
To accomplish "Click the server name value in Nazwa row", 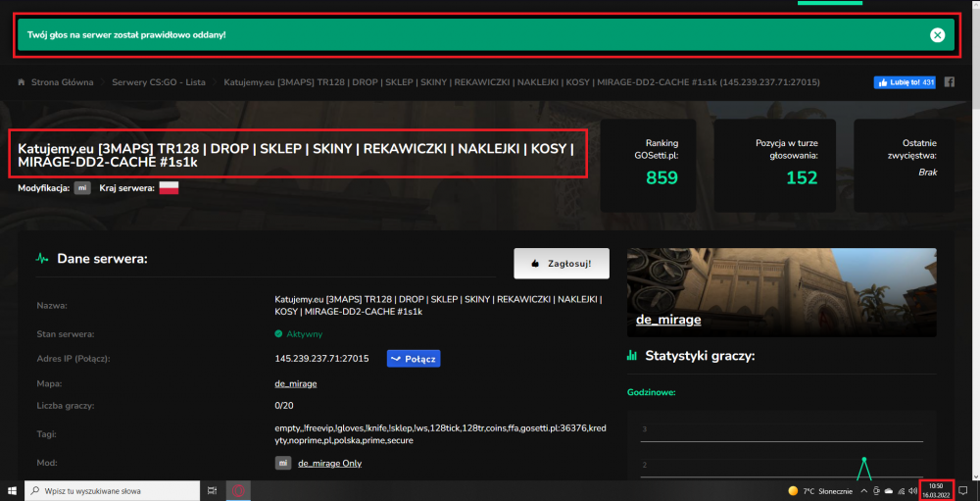I will (x=438, y=306).
